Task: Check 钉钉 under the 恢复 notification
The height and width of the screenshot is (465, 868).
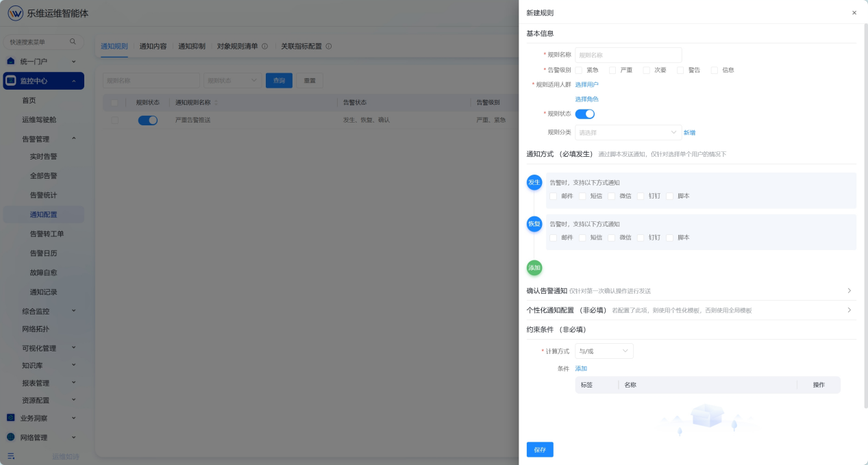Action: click(x=641, y=238)
